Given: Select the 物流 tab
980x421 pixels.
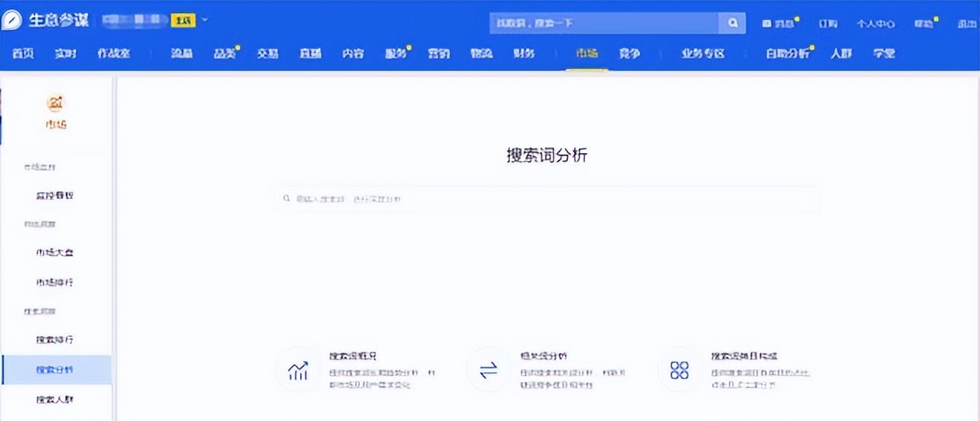Looking at the screenshot, I should click(481, 54).
